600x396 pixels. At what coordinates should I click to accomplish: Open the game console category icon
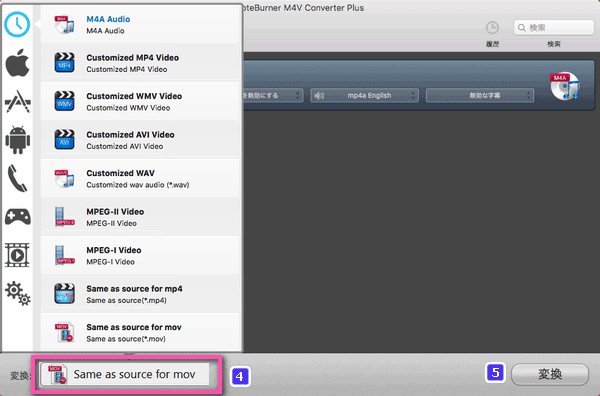(x=18, y=217)
